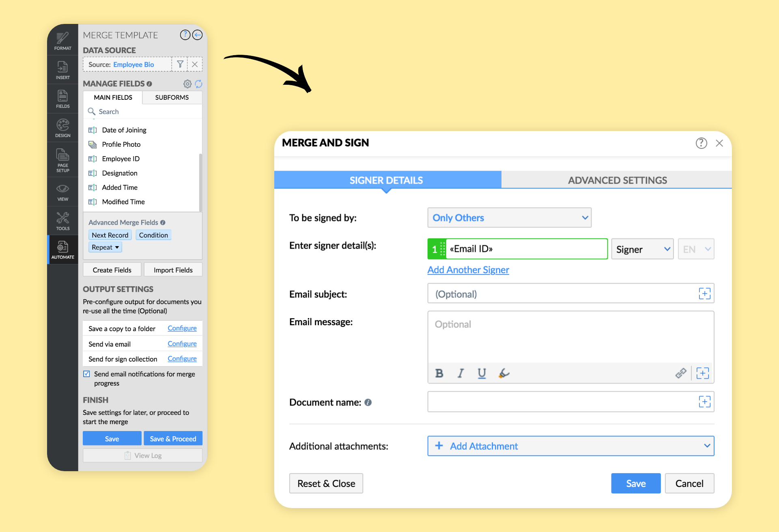Viewport: 779px width, 532px height.
Task: Click the Create Fields button
Action: click(x=112, y=270)
